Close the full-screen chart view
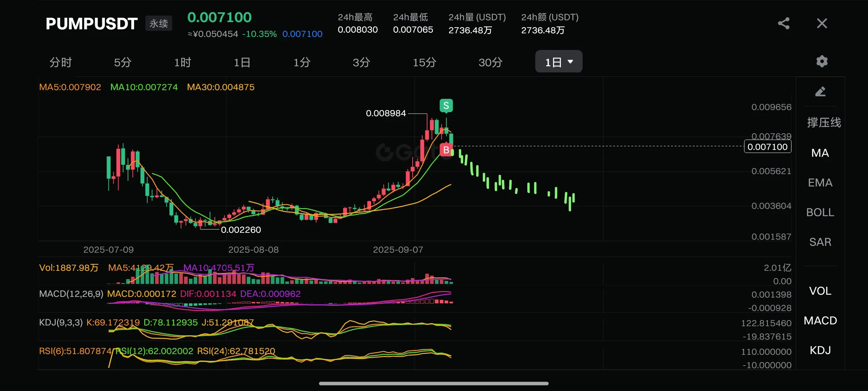The image size is (868, 391). pos(822,24)
